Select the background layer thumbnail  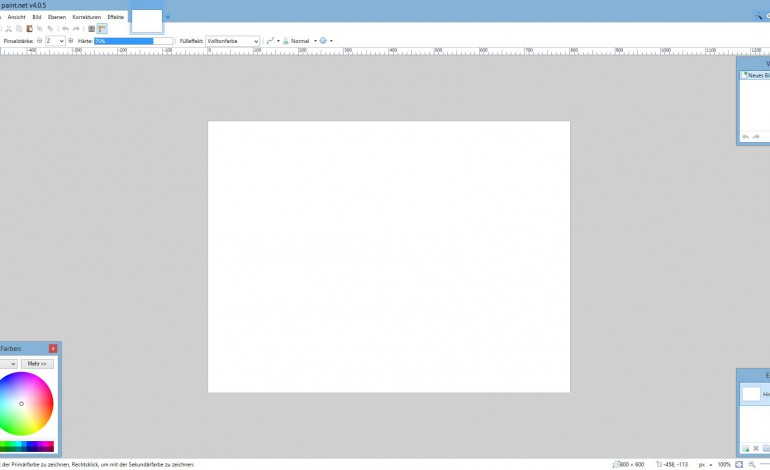point(751,394)
